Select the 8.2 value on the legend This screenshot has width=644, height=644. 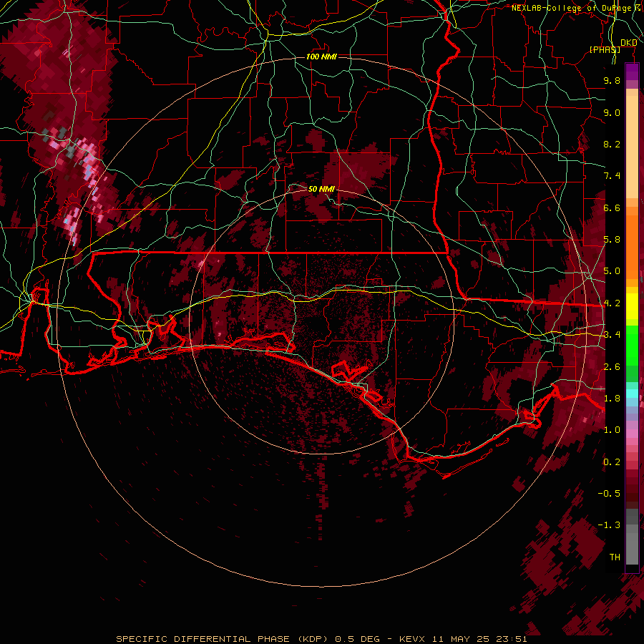(x=612, y=144)
